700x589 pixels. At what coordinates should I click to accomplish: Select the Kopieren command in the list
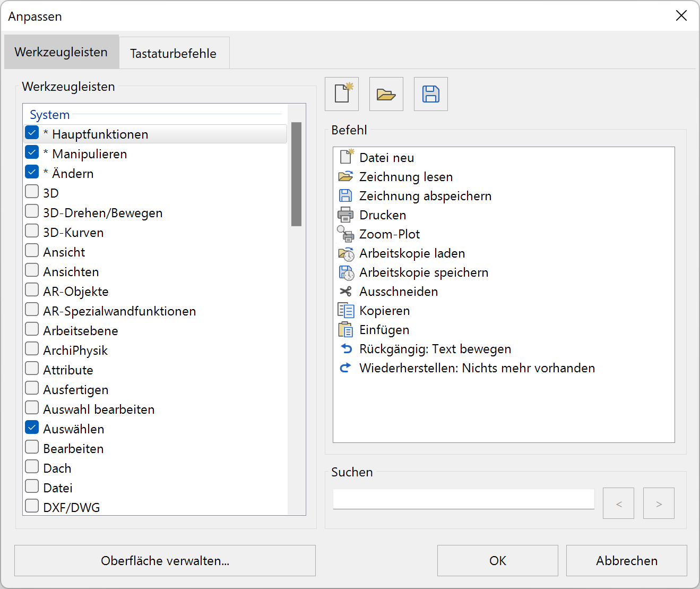pyautogui.click(x=385, y=310)
